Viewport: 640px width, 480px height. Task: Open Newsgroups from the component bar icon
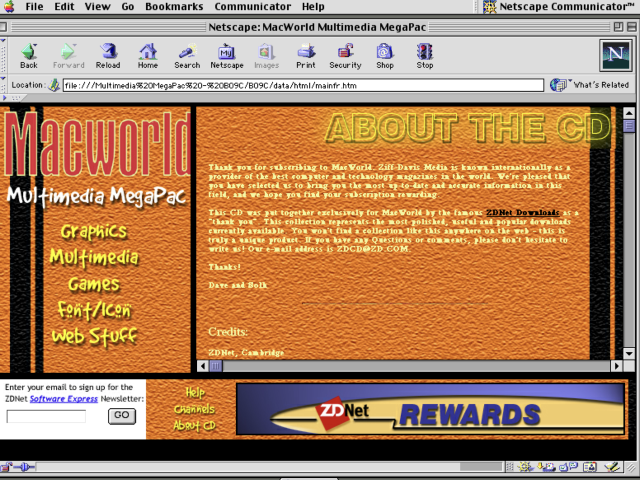[x=569, y=467]
